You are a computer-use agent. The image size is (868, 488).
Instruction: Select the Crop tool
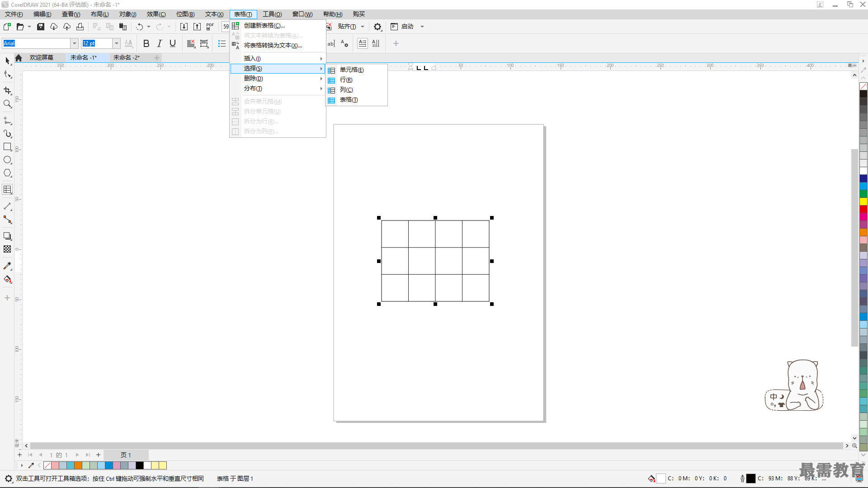[7, 90]
